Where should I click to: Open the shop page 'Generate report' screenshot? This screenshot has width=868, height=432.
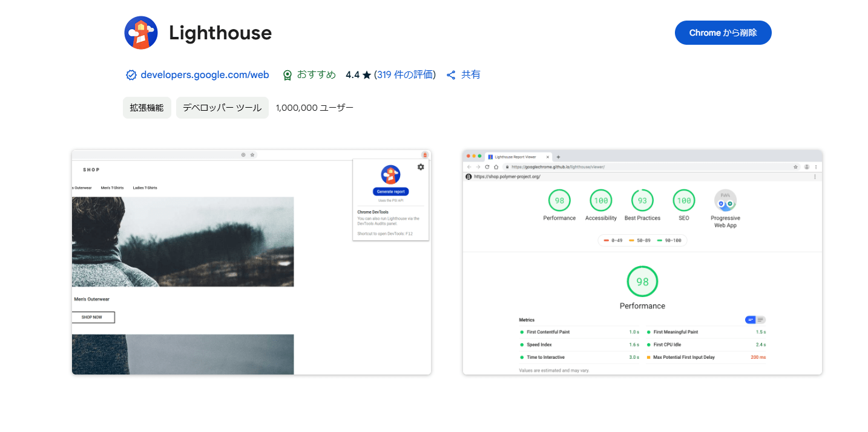(251, 262)
